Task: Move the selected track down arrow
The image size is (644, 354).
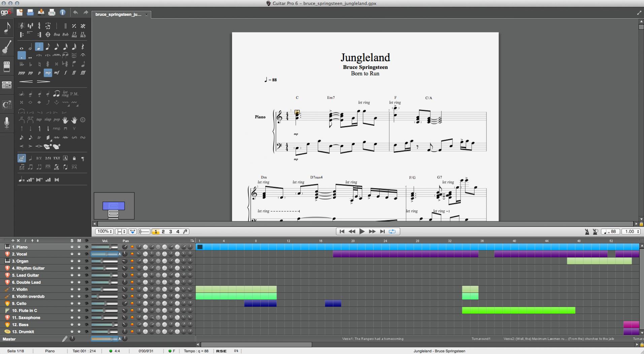Action: click(x=38, y=241)
